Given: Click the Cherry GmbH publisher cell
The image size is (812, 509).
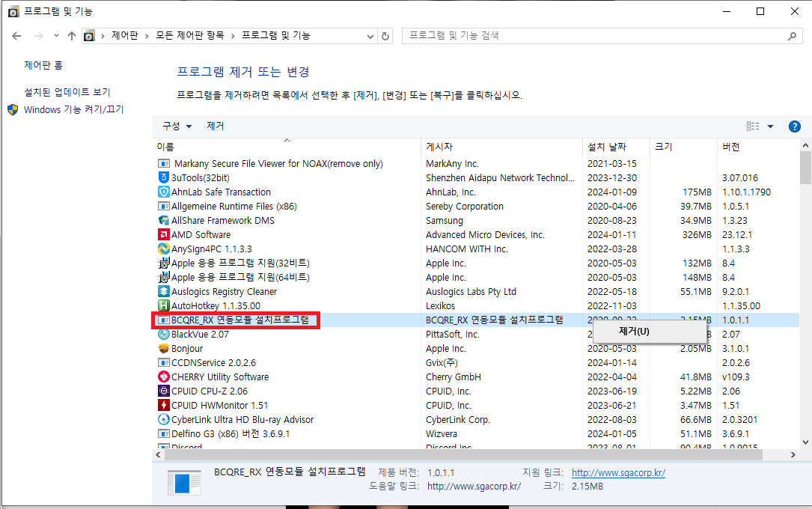Looking at the screenshot, I should pos(453,377).
